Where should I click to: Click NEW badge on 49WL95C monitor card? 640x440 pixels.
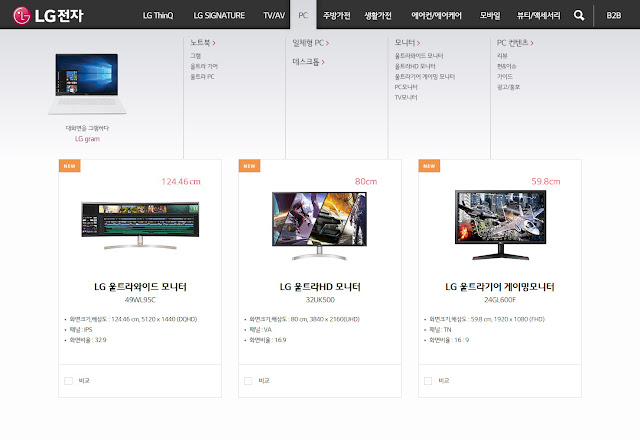tap(70, 166)
